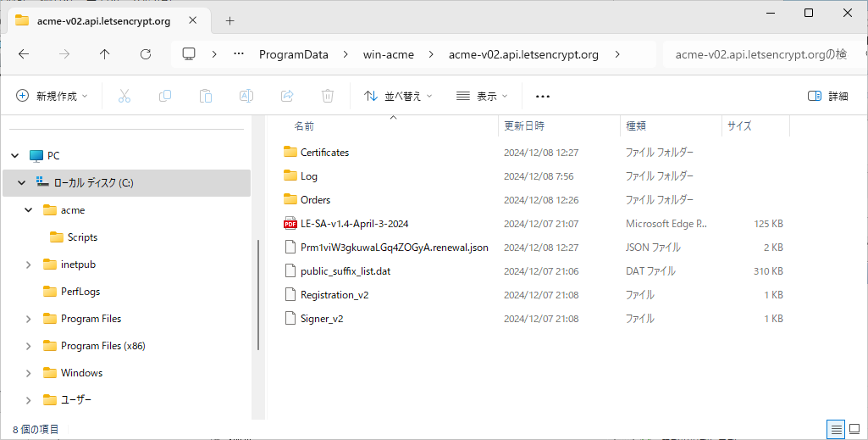Open the 新規作成 dropdown
The image size is (868, 440).
[52, 96]
